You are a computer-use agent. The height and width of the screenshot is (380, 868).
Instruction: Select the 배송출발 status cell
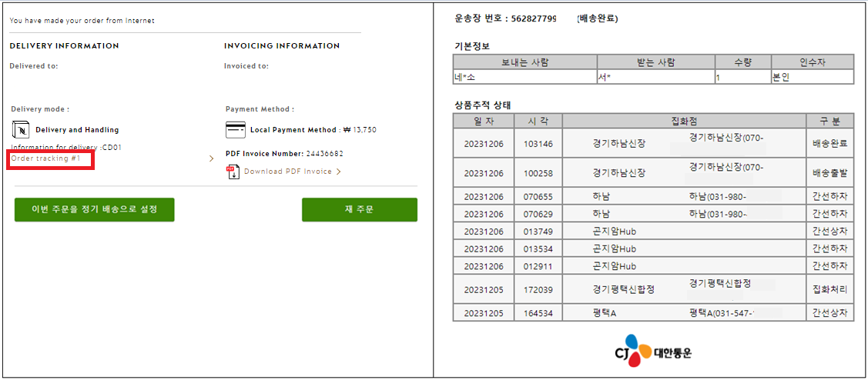point(829,172)
